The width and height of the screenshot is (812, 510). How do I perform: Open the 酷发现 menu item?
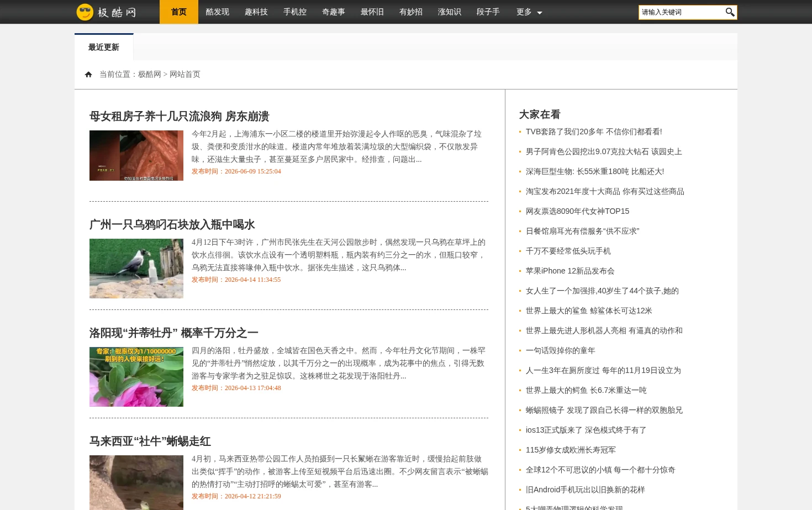coord(218,12)
